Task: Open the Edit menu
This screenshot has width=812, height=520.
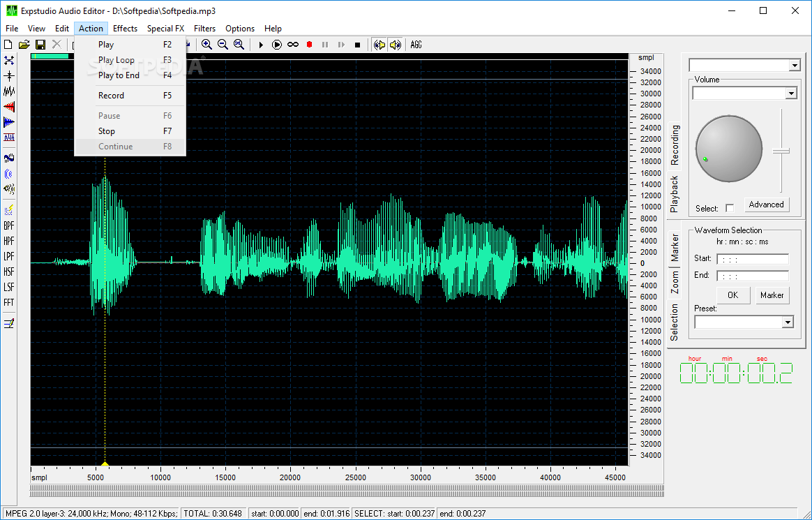Action: pyautogui.click(x=61, y=29)
